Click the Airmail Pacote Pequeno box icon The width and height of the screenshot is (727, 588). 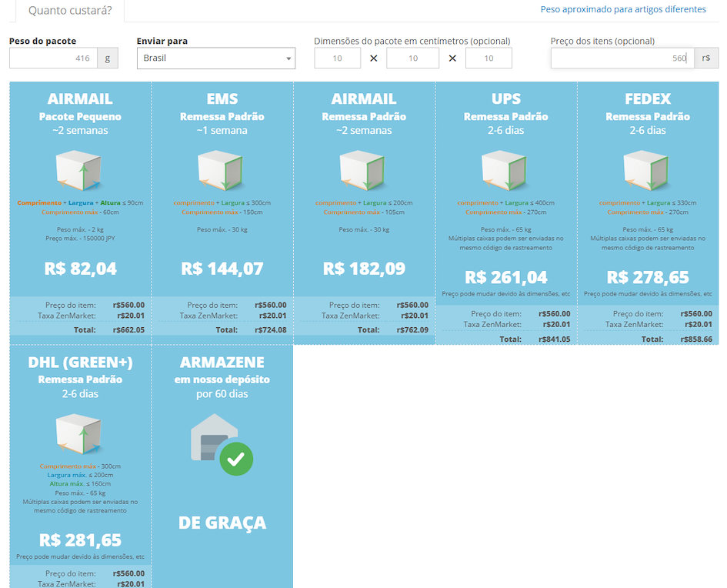[78, 171]
